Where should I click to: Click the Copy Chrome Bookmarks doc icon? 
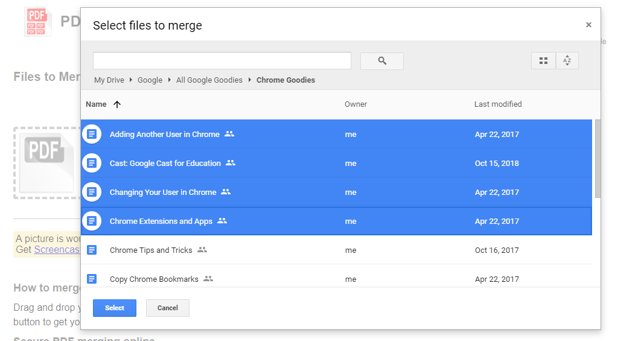tap(92, 279)
